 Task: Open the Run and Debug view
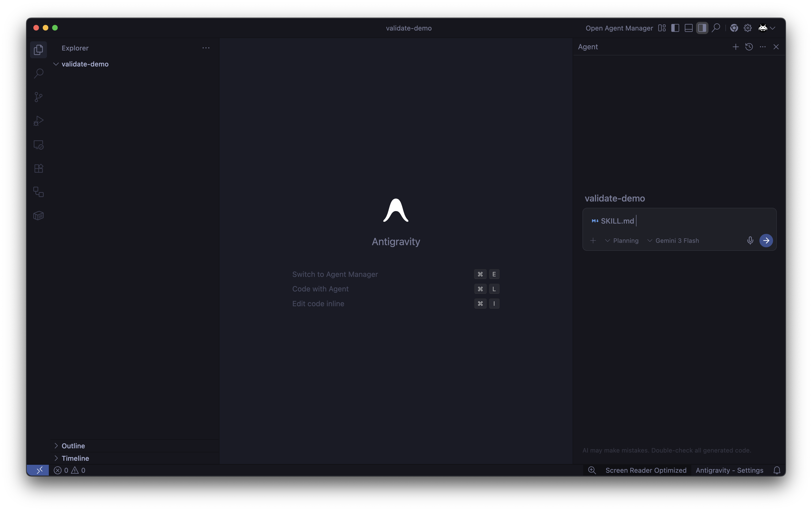(38, 121)
